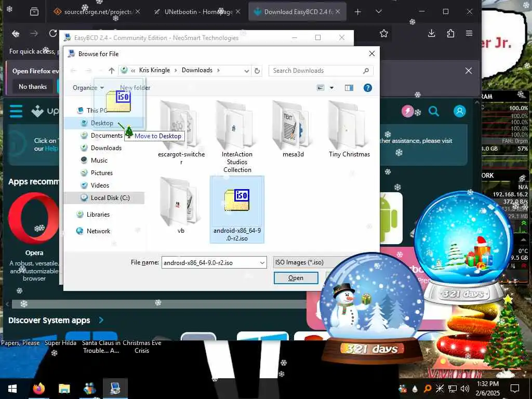Bookmark this page with the star icon
Image resolution: width=532 pixels, height=399 pixels.
point(384,33)
